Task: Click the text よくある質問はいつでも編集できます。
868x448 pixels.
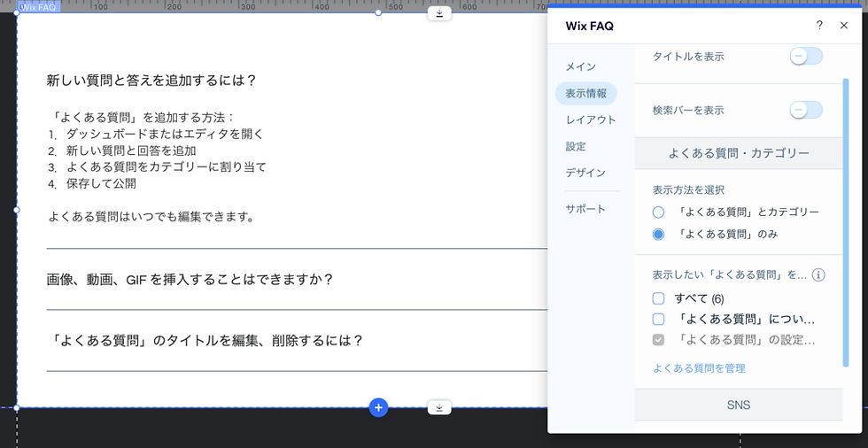Action: click(x=151, y=216)
